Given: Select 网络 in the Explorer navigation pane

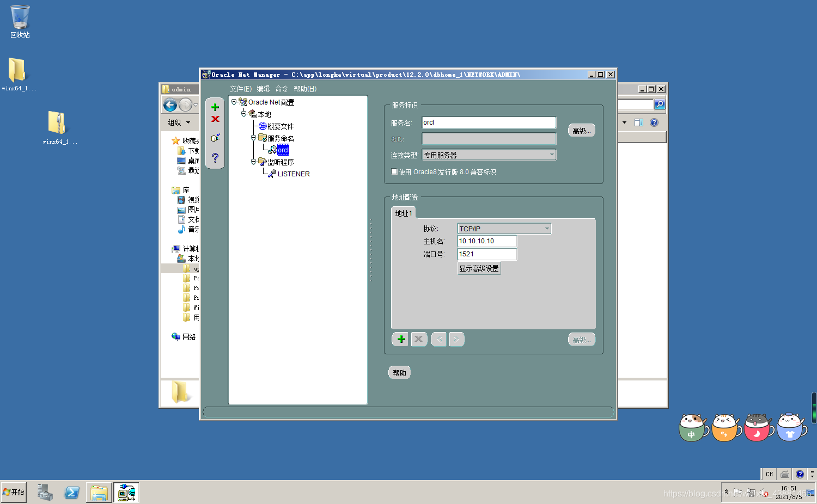Looking at the screenshot, I should 184,337.
